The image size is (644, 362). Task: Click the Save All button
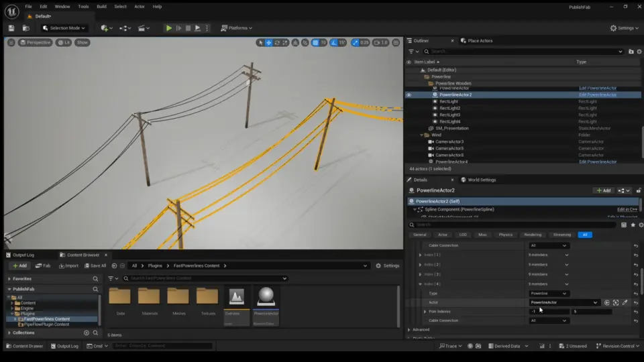(95, 265)
